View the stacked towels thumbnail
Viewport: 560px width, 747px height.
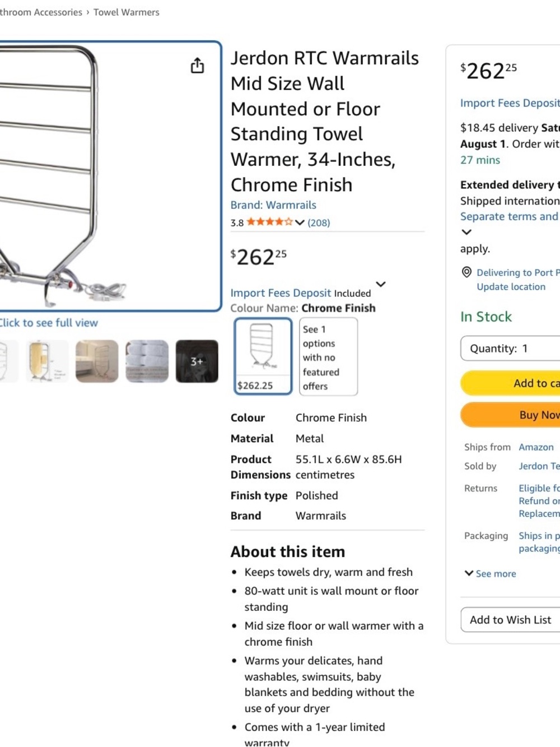pos(147,361)
